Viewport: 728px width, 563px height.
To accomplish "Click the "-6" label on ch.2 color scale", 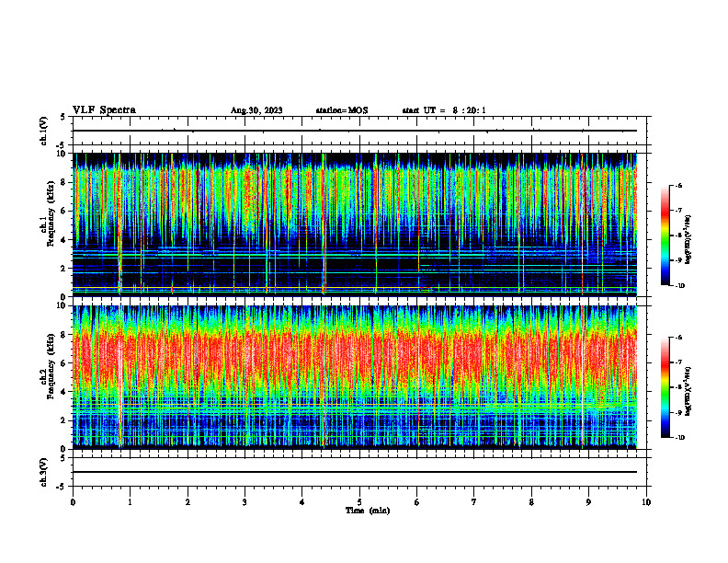I will point(677,338).
